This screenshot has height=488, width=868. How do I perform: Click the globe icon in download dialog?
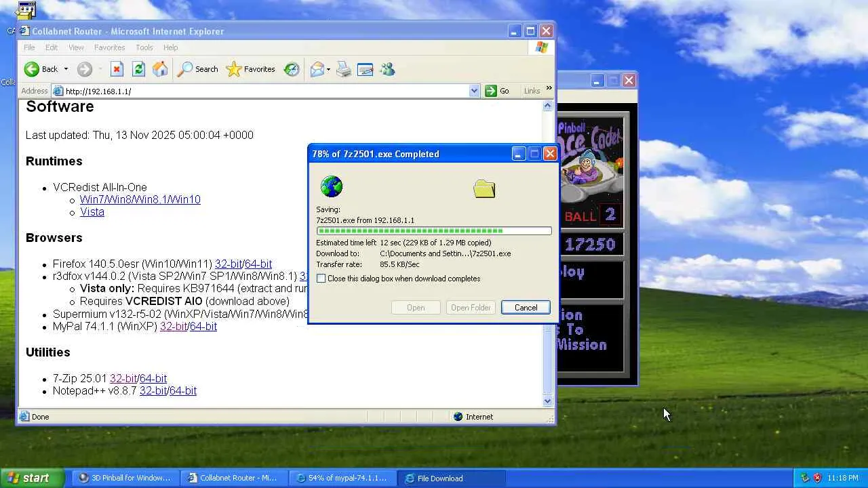click(332, 186)
